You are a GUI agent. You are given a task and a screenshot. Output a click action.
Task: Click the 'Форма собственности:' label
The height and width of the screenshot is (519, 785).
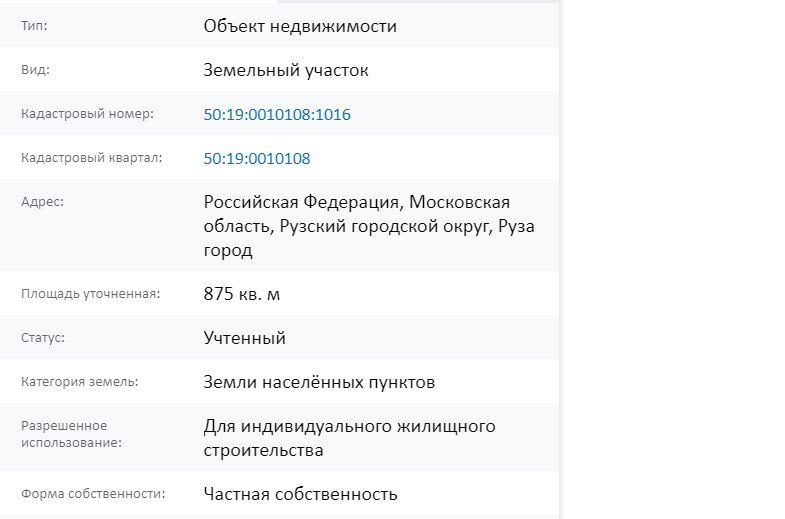click(93, 494)
